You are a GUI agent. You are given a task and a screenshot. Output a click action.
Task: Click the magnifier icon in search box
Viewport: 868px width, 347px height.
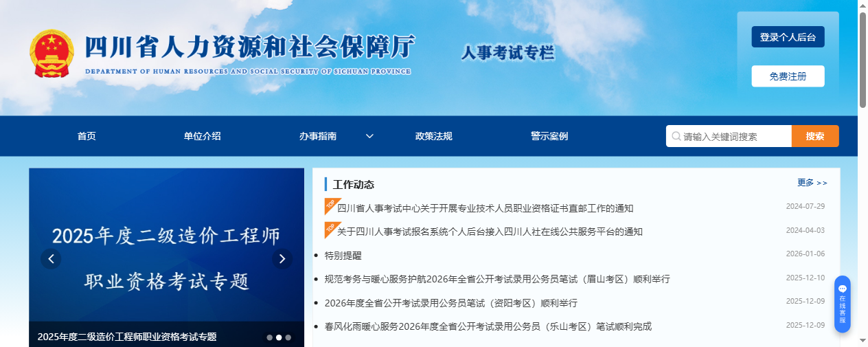(x=676, y=136)
